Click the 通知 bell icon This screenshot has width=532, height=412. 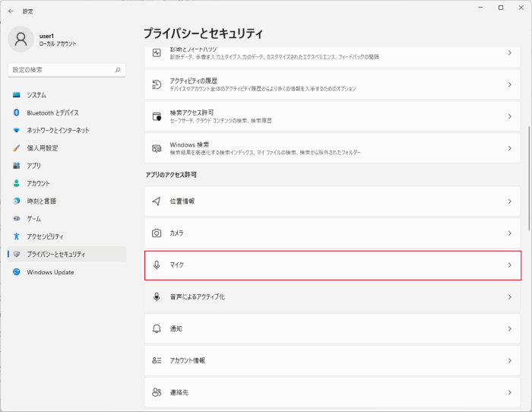click(157, 328)
